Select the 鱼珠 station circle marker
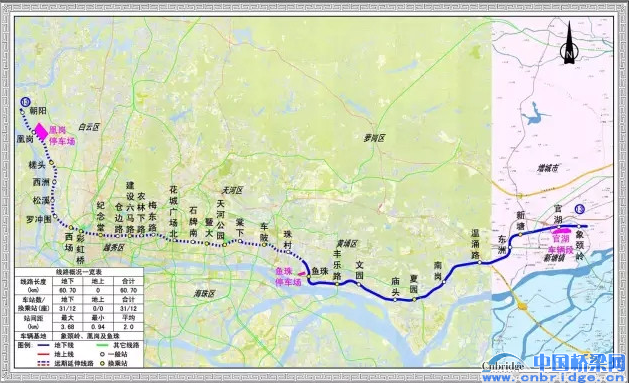629x383 pixels. coord(309,277)
